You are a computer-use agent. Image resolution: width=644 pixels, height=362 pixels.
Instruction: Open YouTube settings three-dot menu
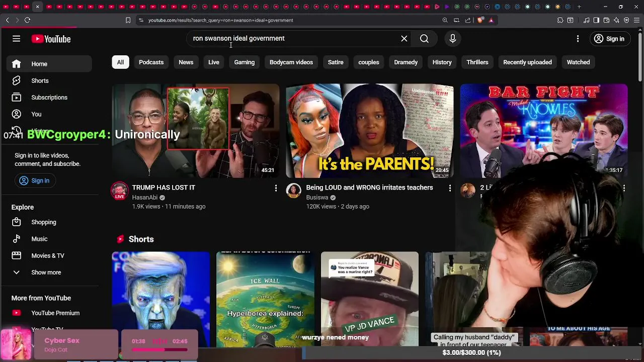tap(578, 39)
